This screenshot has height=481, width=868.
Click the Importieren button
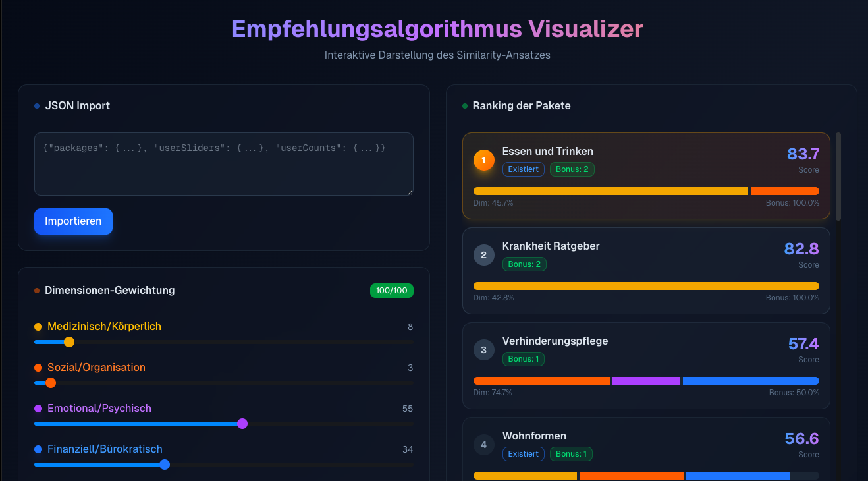tap(73, 221)
